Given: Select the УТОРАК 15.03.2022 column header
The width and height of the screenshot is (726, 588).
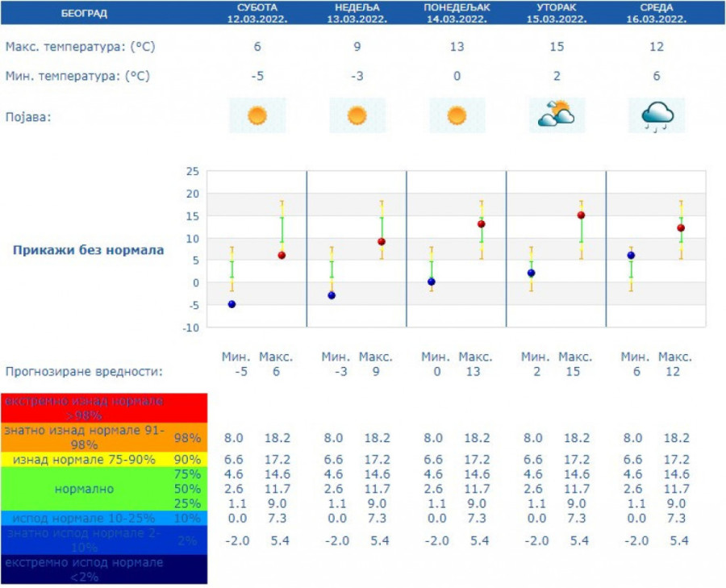Looking at the screenshot, I should 557,13.
